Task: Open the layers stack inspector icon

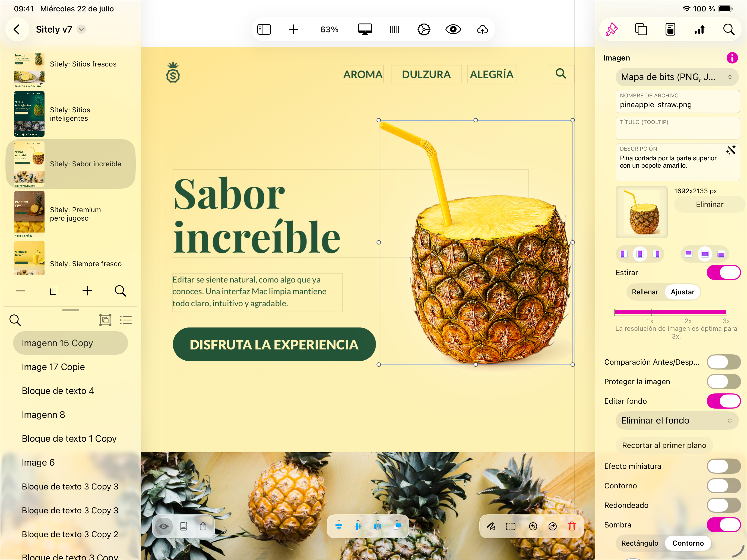Action: (x=641, y=29)
